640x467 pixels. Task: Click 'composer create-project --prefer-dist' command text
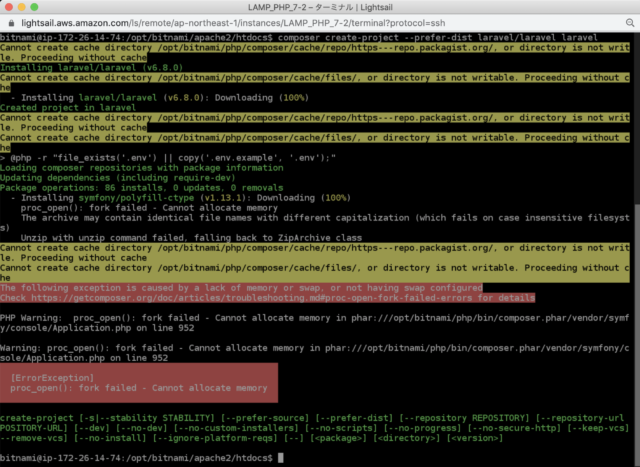375,38
